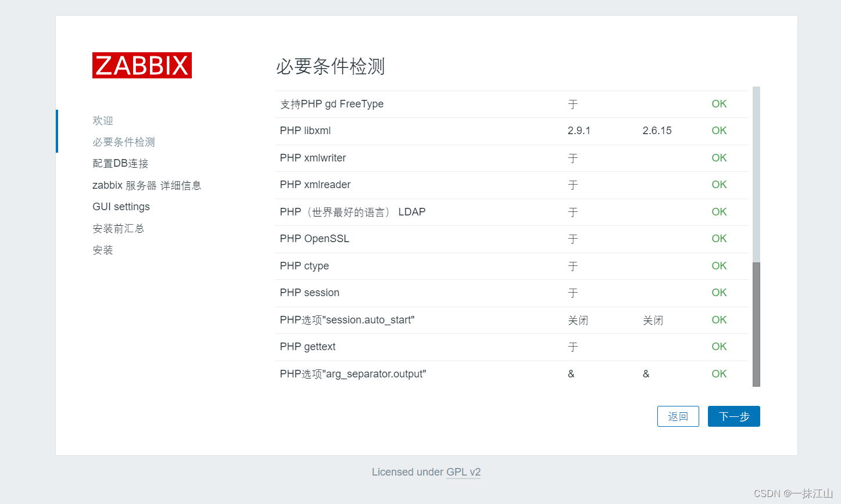Click current value 关闭 for session.auto_start
Image resolution: width=841 pixels, height=504 pixels.
(x=578, y=320)
